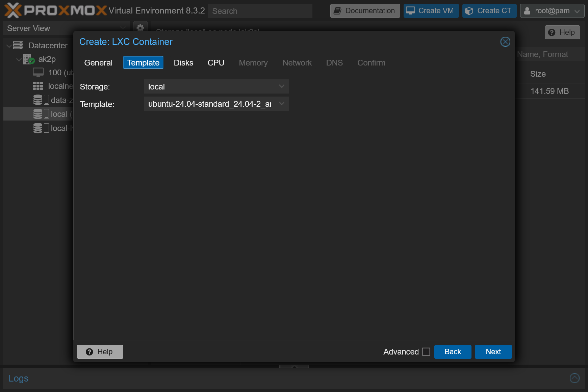
Task: Click the monitor icon on Create VM
Action: (410, 11)
